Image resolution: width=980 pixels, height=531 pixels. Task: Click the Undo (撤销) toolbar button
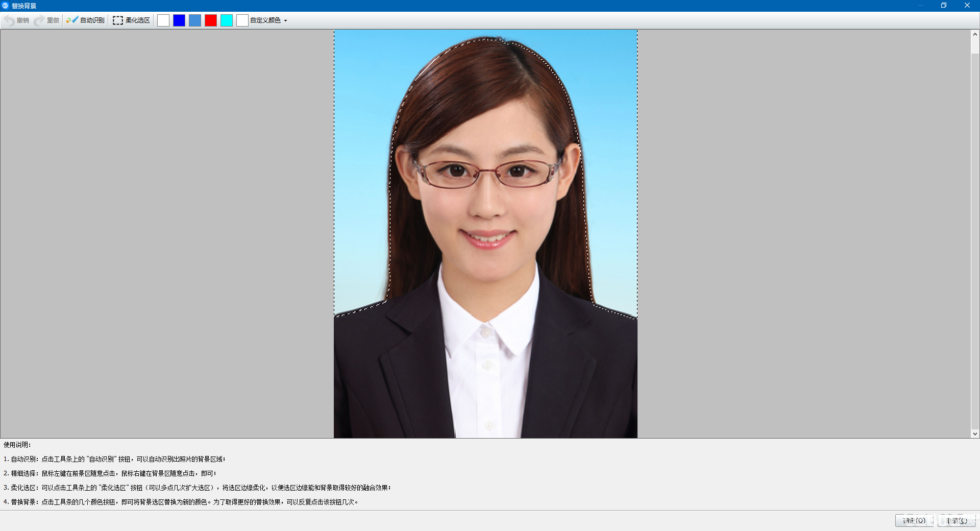click(x=16, y=20)
